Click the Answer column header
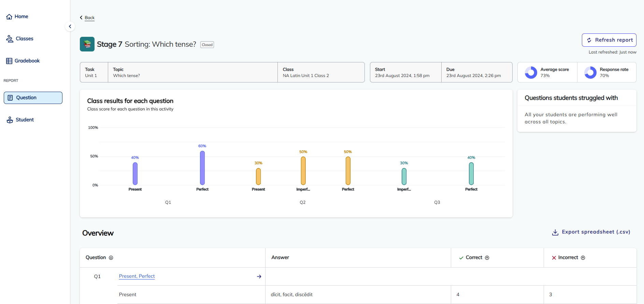 [280, 257]
